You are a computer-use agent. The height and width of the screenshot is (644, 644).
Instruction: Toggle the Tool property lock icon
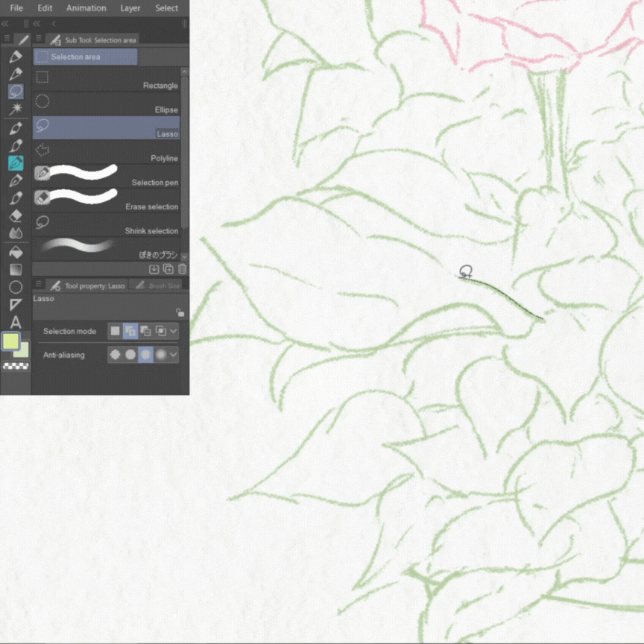180,312
